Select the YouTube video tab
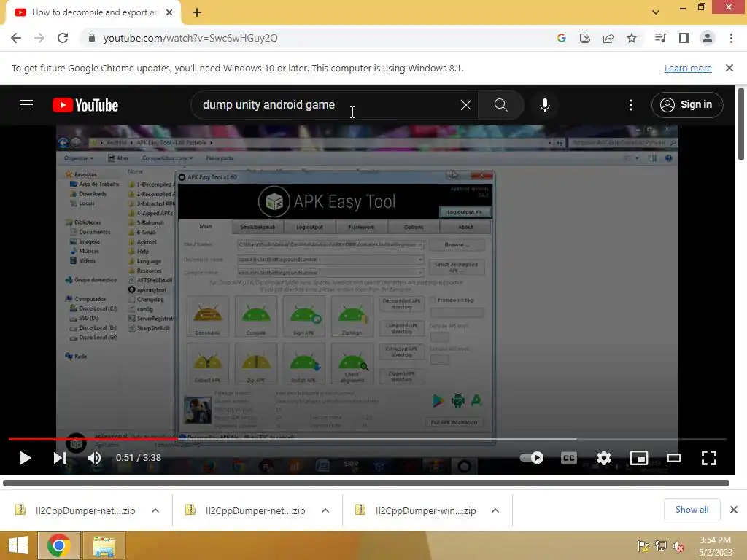747x560 pixels. click(94, 13)
